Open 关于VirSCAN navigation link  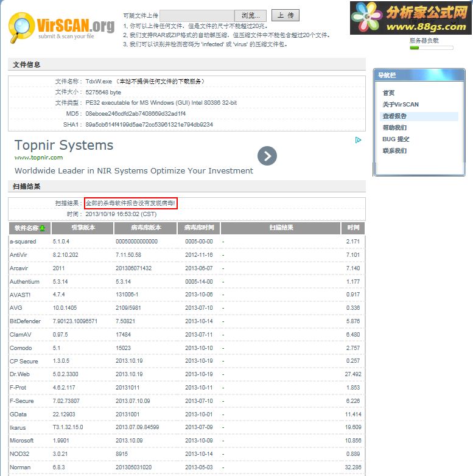[401, 105]
